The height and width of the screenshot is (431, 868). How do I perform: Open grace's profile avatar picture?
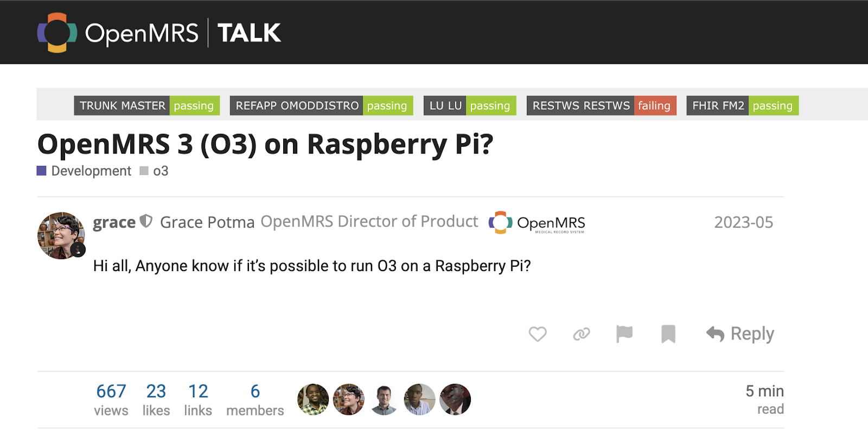(x=61, y=235)
